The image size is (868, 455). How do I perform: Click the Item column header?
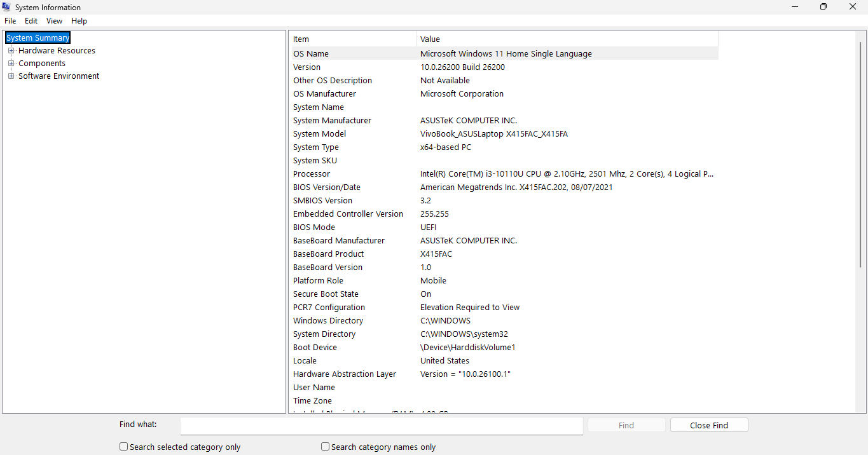point(354,39)
